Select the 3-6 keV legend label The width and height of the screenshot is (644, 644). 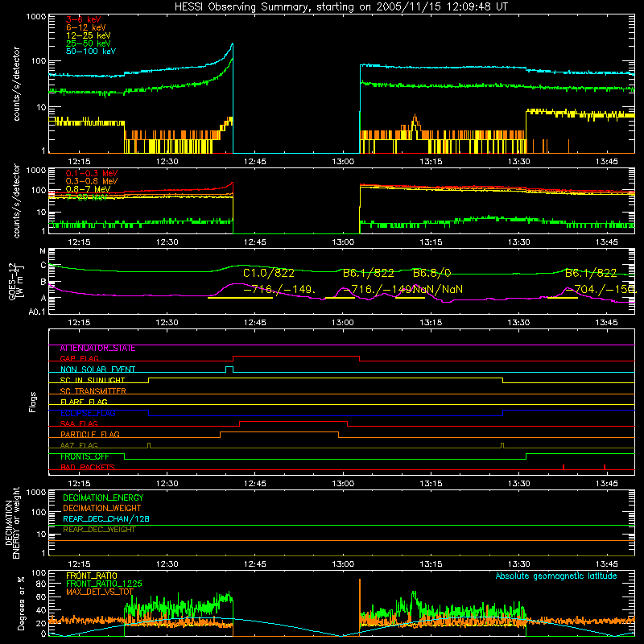[84, 19]
